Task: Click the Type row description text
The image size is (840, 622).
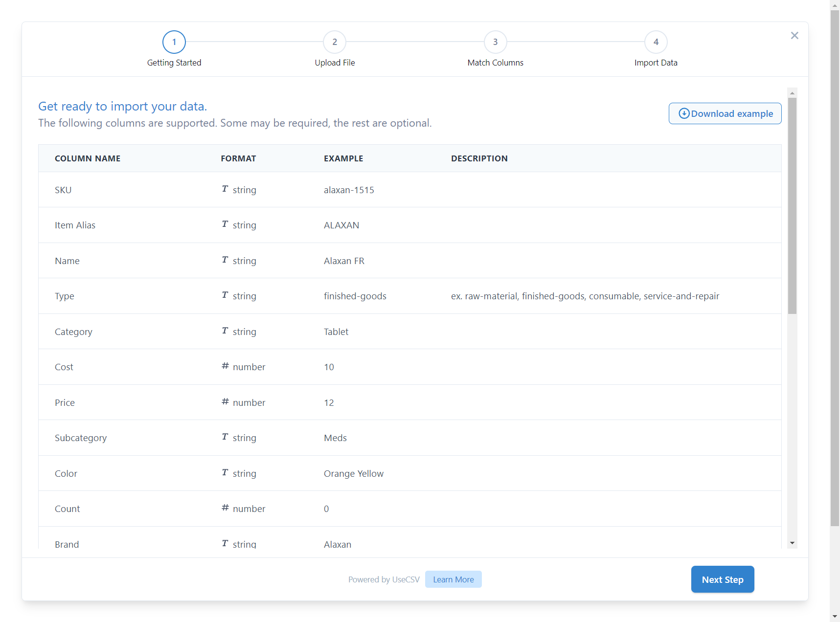Action: point(585,296)
